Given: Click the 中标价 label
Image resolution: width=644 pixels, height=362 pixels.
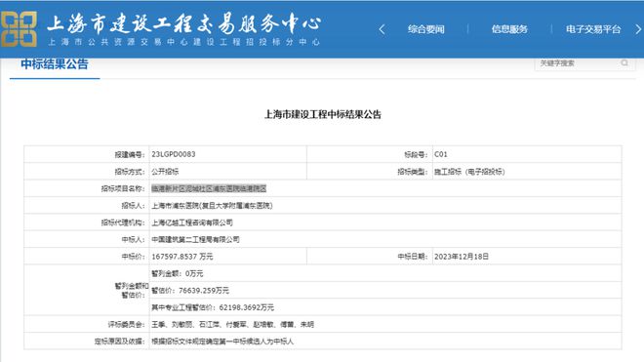Looking at the screenshot, I should coord(133,257).
